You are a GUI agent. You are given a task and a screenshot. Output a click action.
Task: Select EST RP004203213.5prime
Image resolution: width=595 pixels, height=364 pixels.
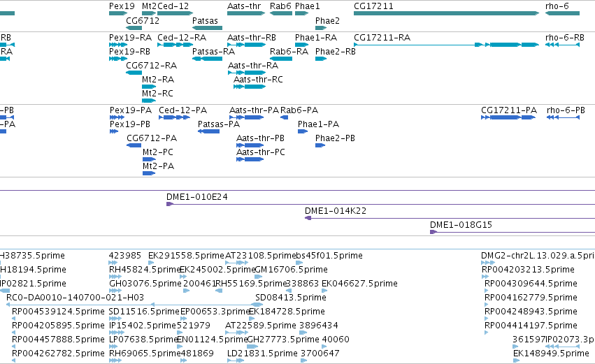(528, 270)
